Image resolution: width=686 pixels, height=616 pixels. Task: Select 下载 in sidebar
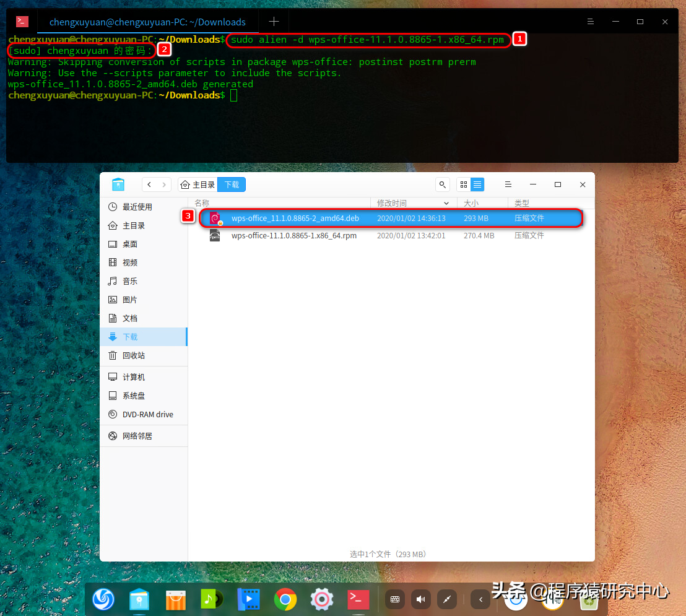(144, 337)
